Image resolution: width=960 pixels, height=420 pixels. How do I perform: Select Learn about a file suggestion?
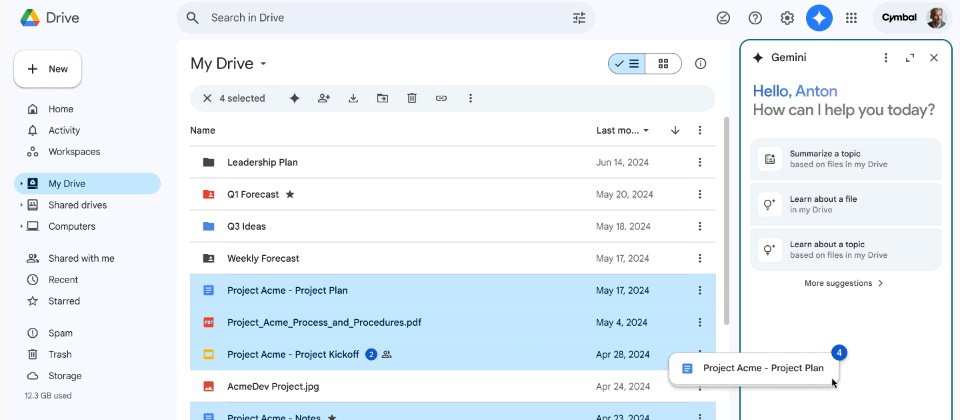tap(846, 204)
